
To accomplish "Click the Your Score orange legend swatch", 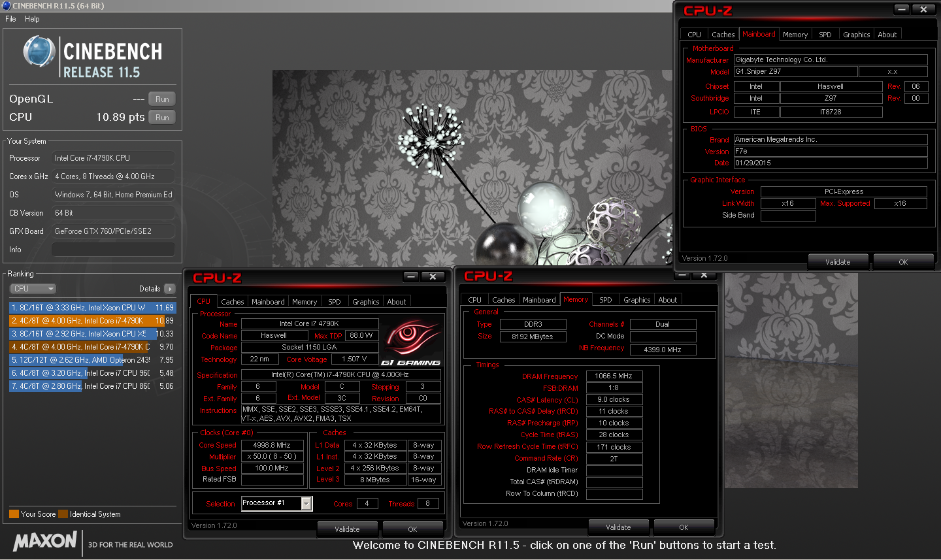I will 14,514.
